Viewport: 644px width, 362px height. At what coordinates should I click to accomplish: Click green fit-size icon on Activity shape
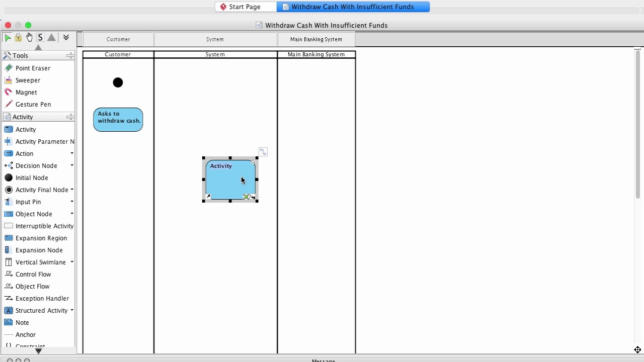pyautogui.click(x=246, y=197)
